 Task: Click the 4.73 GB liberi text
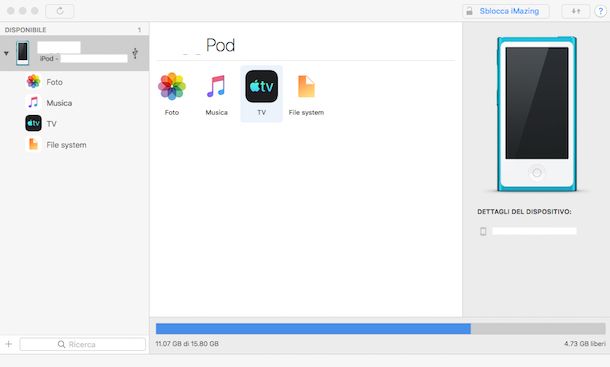(585, 344)
